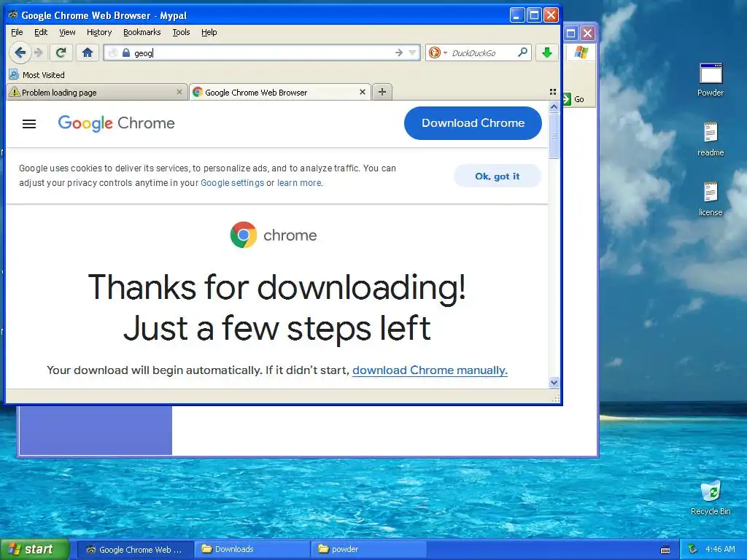The height and width of the screenshot is (560, 747).
Task: Select the Google Chrome Web Browser tab
Action: coord(281,93)
